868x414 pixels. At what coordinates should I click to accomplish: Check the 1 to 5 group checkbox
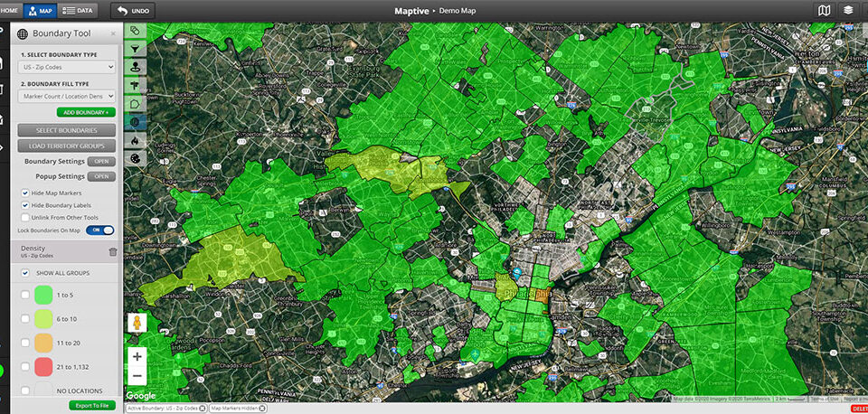coord(25,295)
